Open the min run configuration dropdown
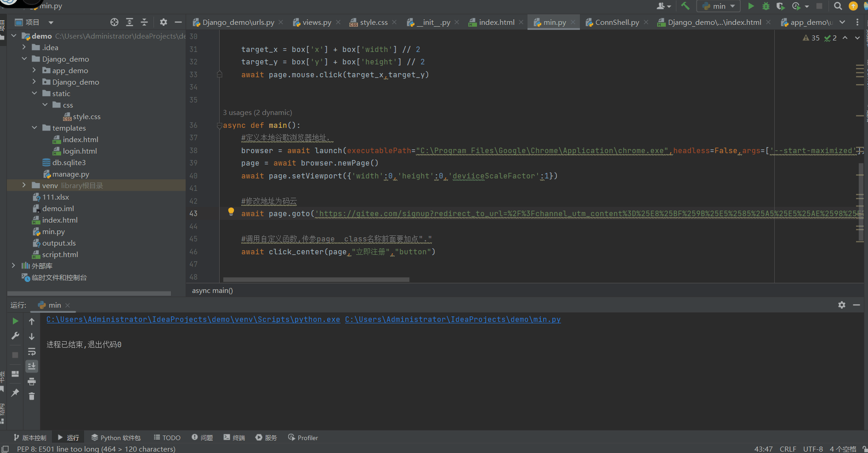Screen dimensions: 868x453 click(732, 6)
